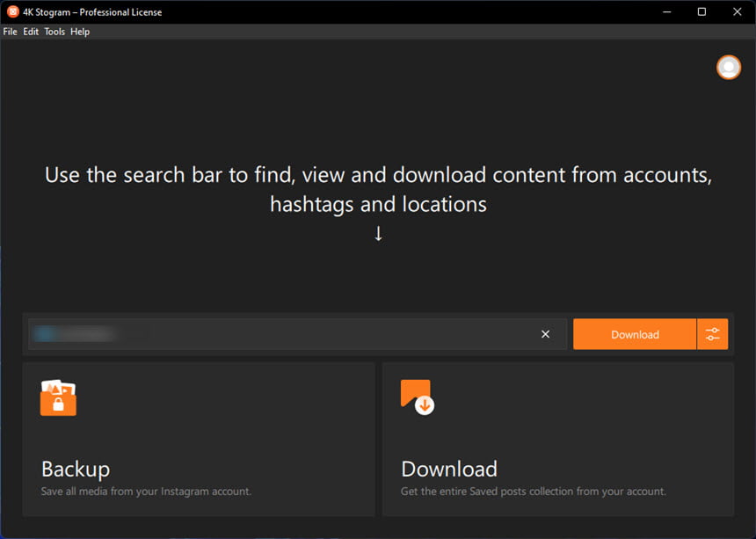This screenshot has width=756, height=539.
Task: Click text 'Get the entire Saved posts collection'
Action: point(488,492)
